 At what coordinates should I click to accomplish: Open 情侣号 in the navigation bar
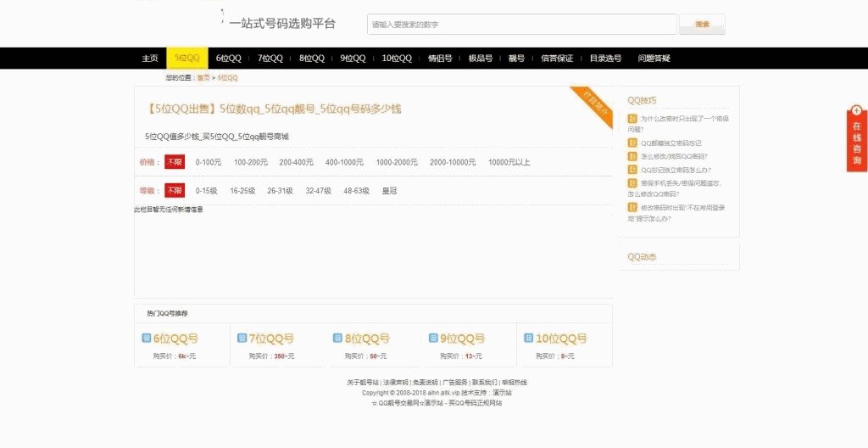point(440,59)
